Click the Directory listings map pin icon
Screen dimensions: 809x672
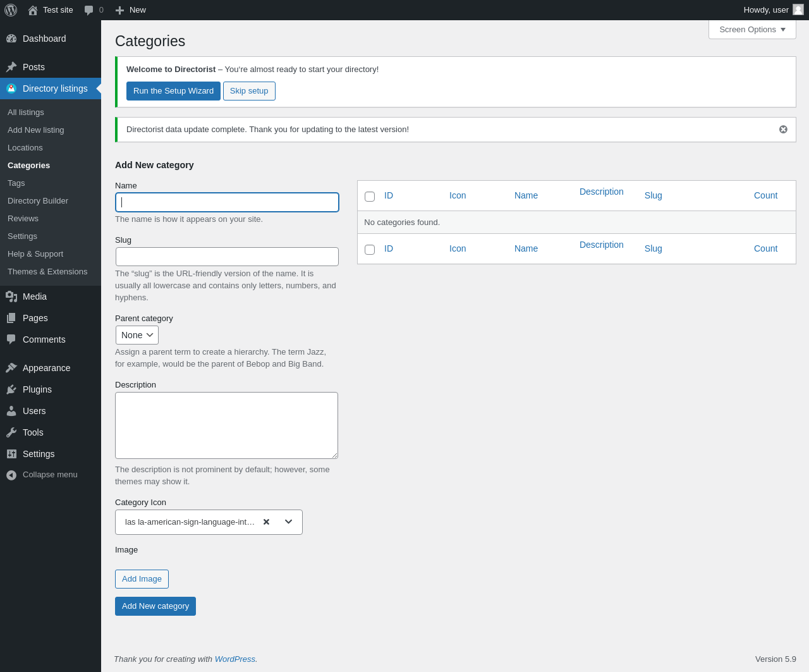11,89
